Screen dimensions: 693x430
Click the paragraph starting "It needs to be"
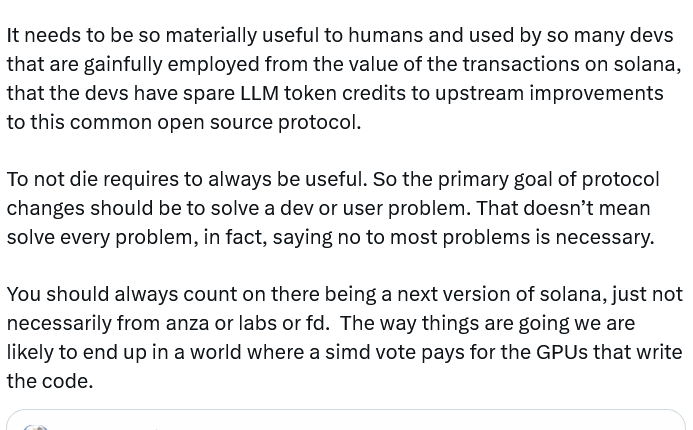coord(340,78)
